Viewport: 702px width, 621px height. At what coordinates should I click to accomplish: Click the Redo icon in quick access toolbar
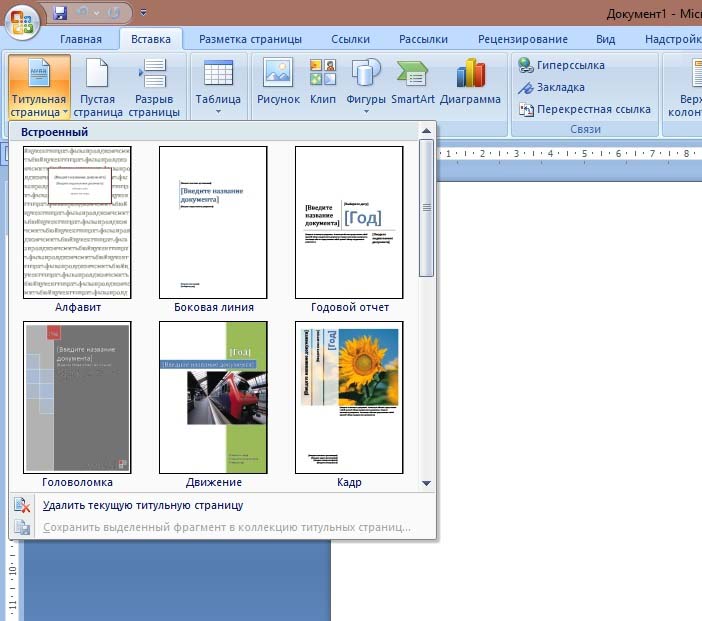[x=114, y=13]
